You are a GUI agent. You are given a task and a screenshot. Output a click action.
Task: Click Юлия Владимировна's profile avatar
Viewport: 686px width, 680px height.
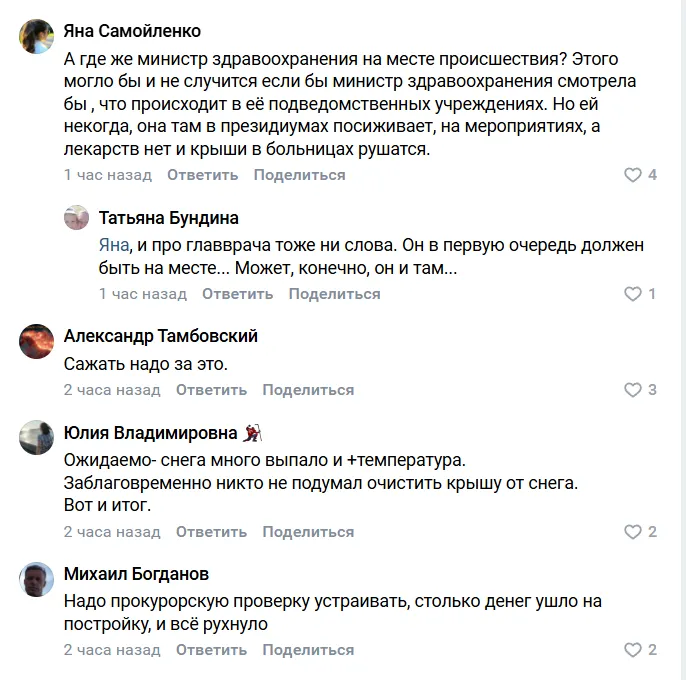click(37, 438)
